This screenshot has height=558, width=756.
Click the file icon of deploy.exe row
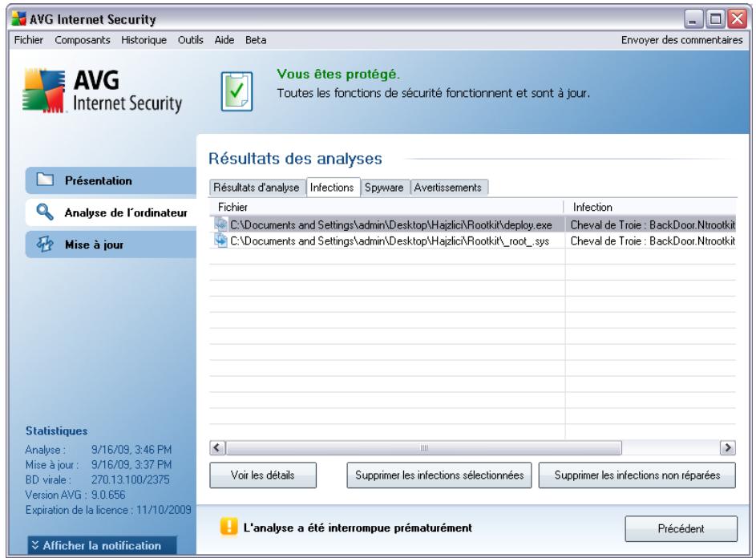tap(220, 224)
